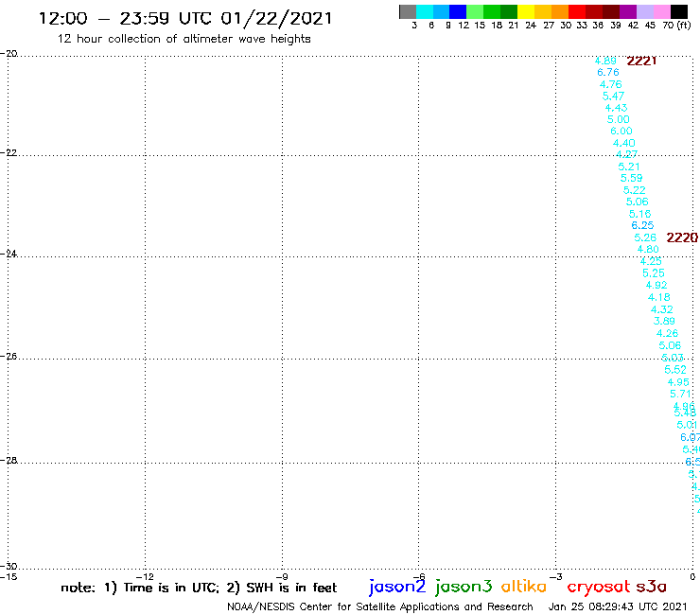Click the 'jason3' satellite legend label
Viewport: 700px width, 615px height.
464,587
